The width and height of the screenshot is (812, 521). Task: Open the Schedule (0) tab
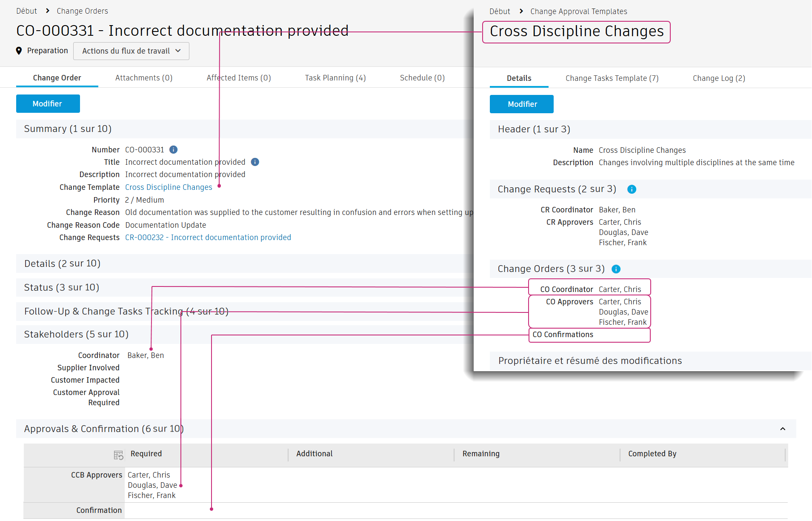point(422,78)
